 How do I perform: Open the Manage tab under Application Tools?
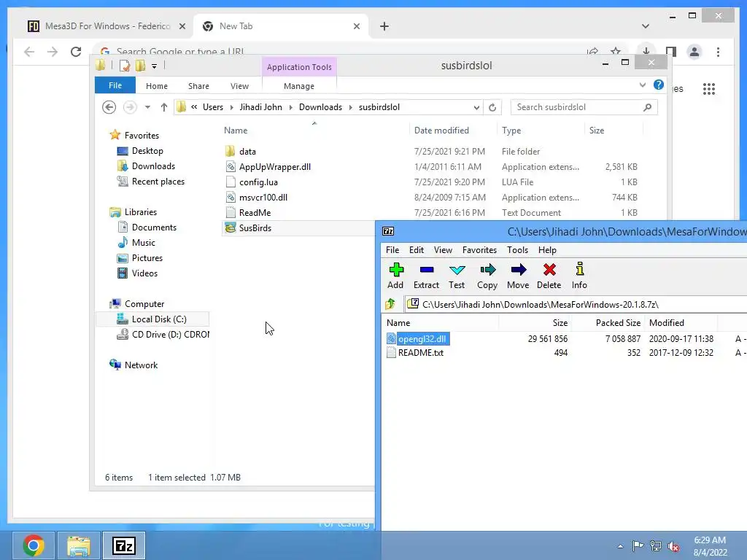(299, 86)
